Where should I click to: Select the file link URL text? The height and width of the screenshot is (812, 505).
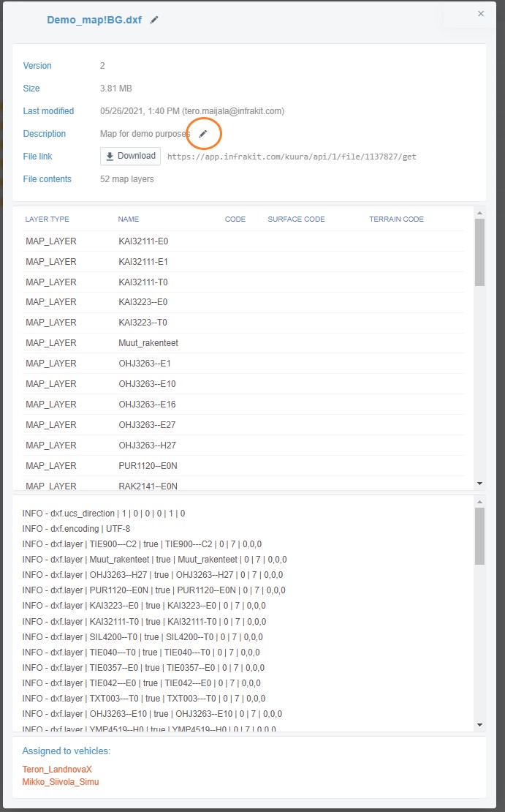(x=292, y=157)
